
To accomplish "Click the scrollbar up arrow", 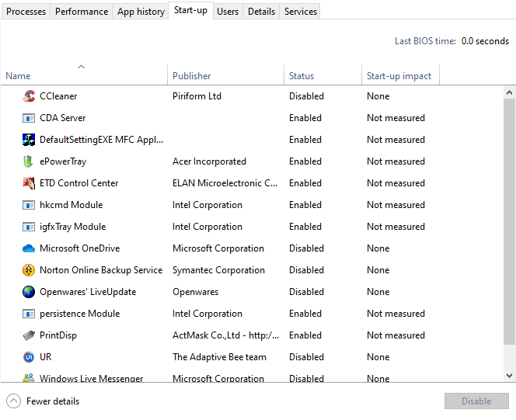I will [510, 92].
